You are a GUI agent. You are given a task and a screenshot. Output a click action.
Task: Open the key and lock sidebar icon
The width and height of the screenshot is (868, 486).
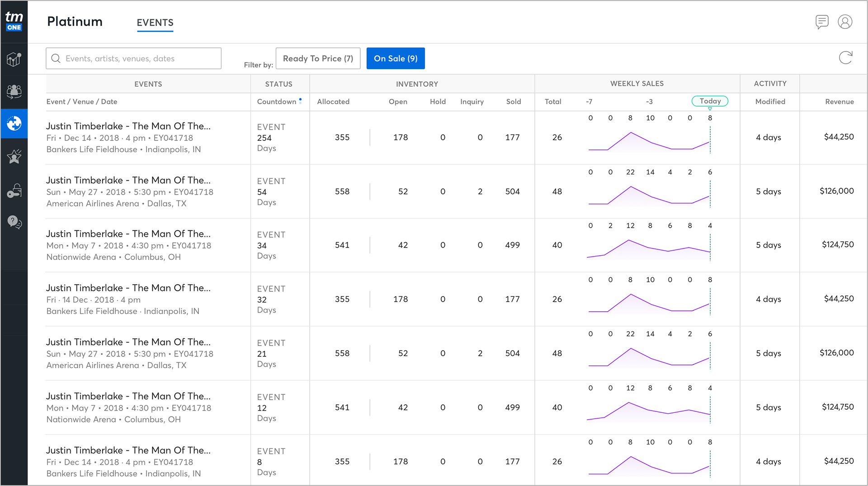[14, 191]
